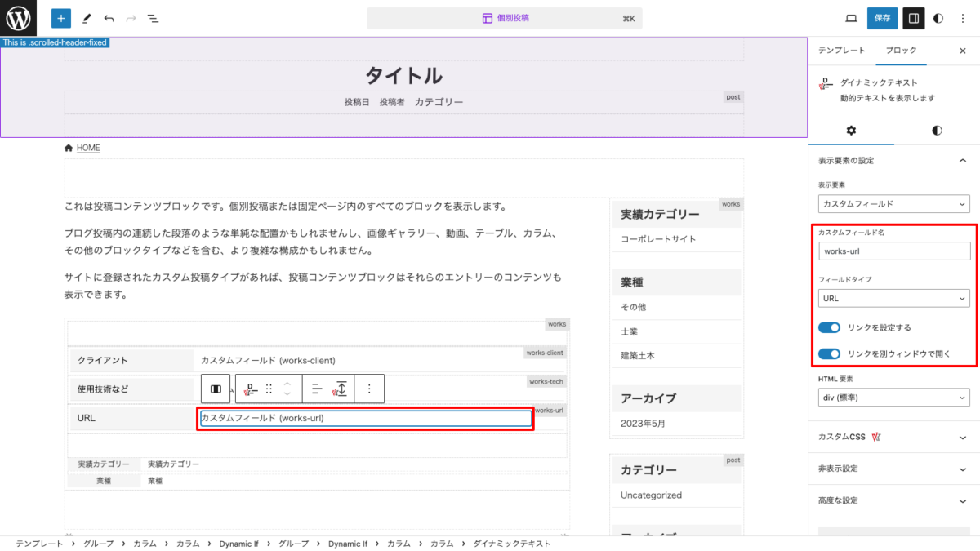Select ダイナミックテキスト in bottom breadcrumb

point(512,543)
